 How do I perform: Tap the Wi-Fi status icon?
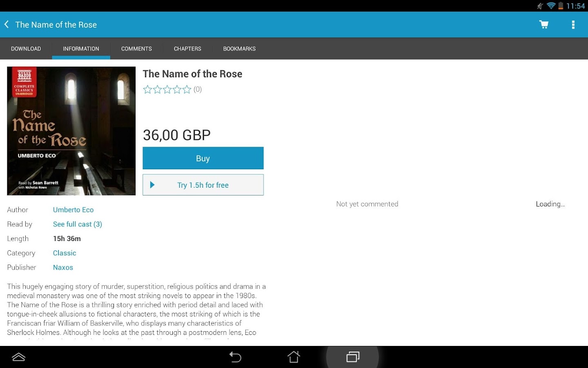tap(551, 6)
